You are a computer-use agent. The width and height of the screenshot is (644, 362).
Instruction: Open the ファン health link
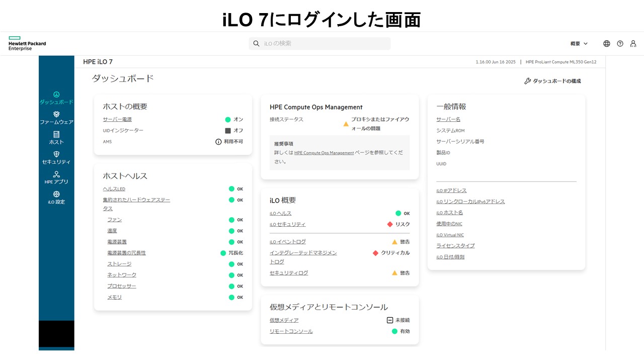point(115,220)
